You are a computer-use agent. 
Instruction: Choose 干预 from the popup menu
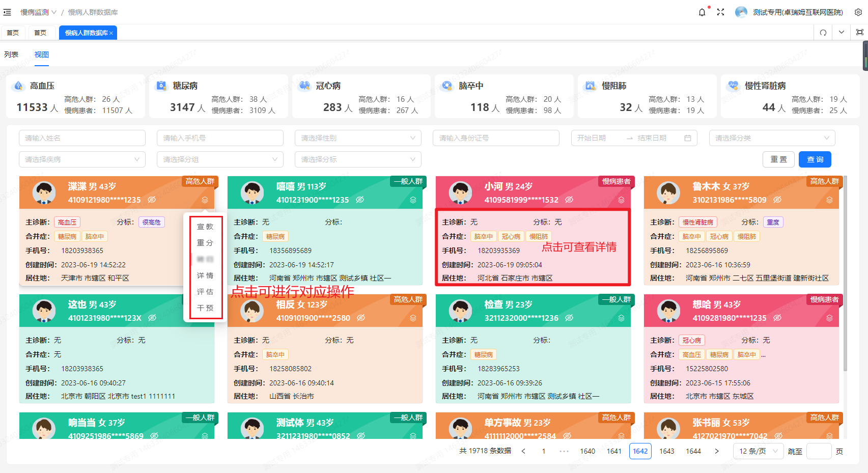coord(205,308)
